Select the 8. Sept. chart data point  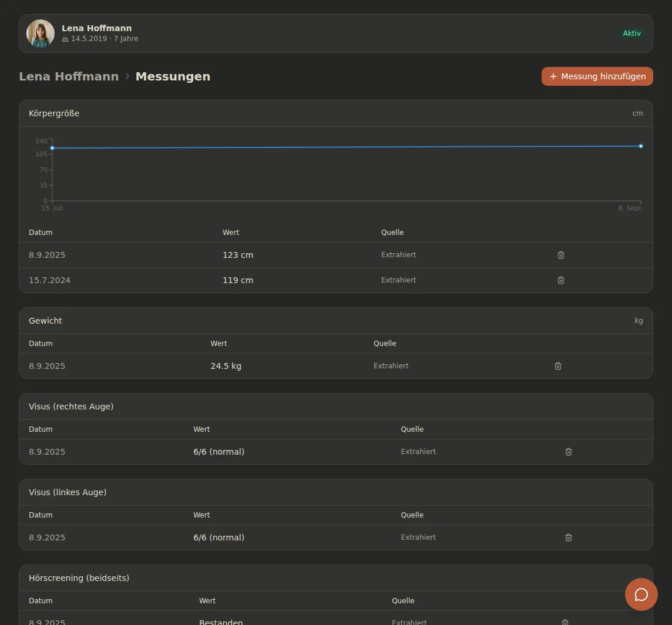[641, 146]
